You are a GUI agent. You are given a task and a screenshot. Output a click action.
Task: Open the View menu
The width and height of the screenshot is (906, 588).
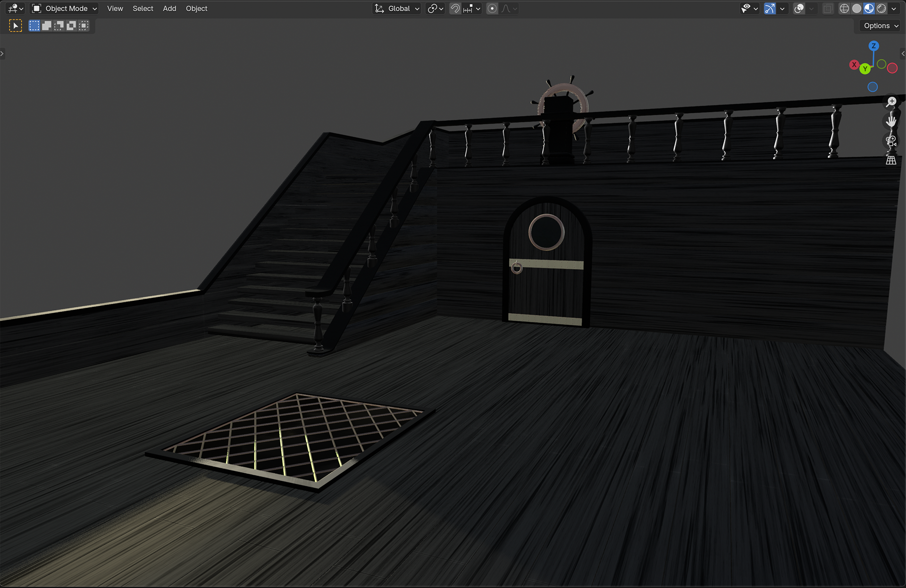point(115,8)
